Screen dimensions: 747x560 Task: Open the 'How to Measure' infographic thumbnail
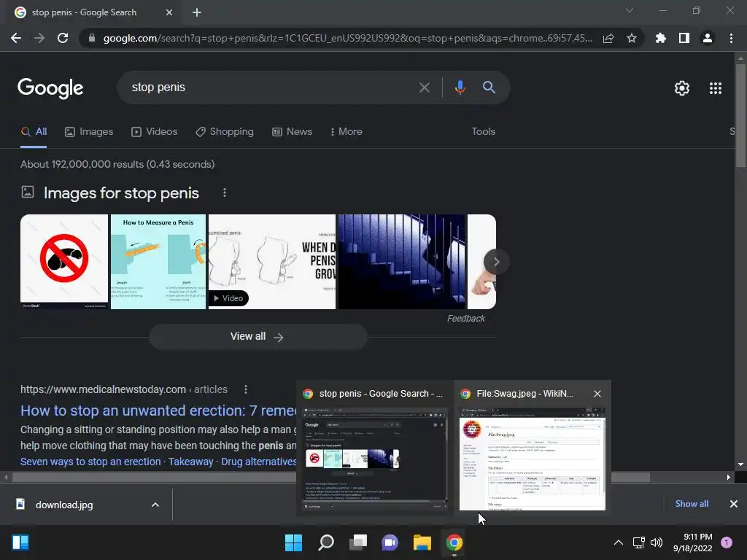pos(158,262)
